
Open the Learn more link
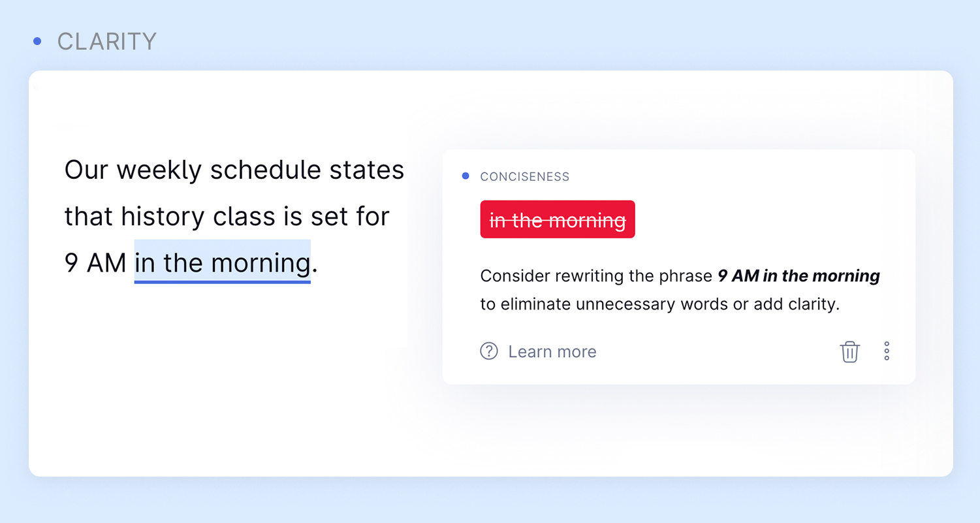tap(552, 352)
